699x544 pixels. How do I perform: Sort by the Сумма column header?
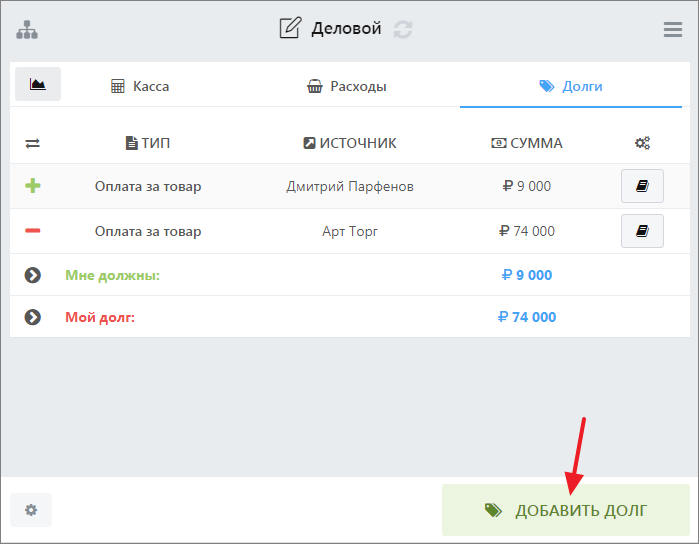(x=526, y=143)
